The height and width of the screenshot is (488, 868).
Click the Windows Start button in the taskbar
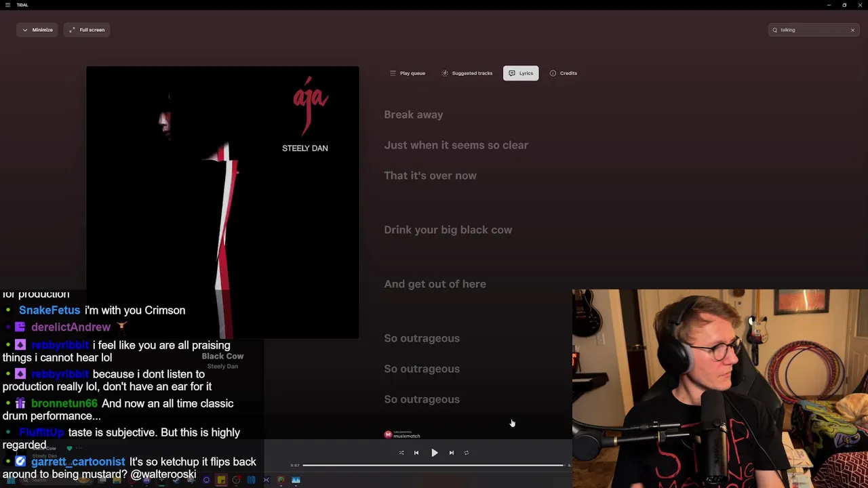point(11,480)
